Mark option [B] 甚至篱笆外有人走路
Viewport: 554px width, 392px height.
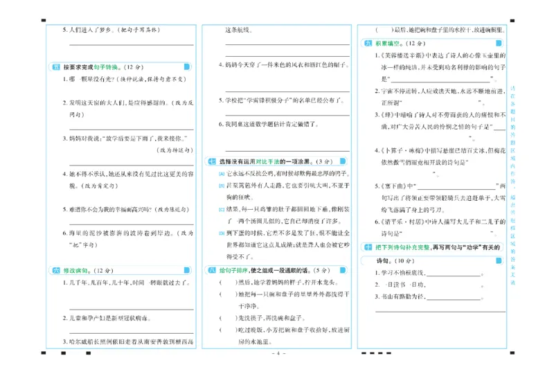[x=222, y=186]
